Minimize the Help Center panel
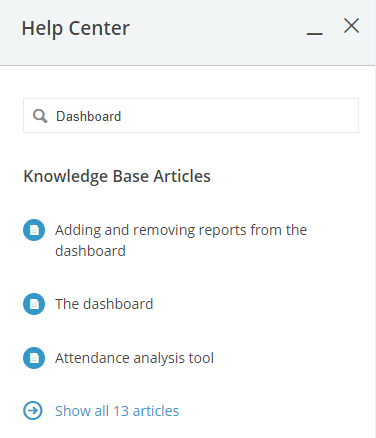This screenshot has height=438, width=376. click(314, 33)
